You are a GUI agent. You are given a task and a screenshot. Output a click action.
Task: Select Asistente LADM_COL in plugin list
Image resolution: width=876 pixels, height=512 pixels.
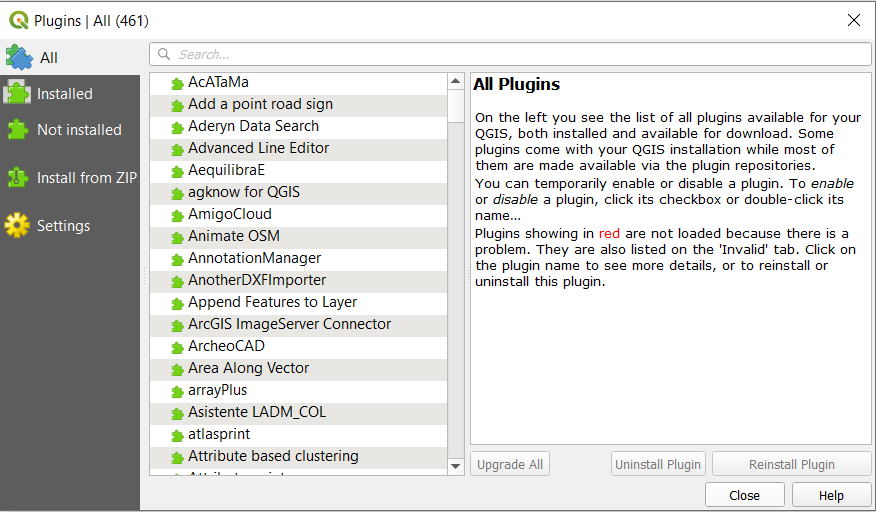tap(256, 412)
